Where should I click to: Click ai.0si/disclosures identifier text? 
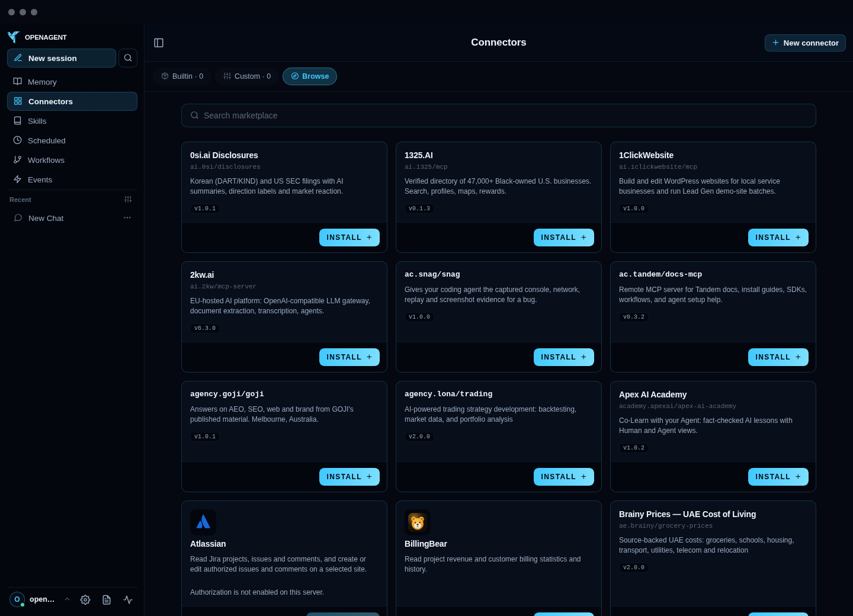point(225,167)
